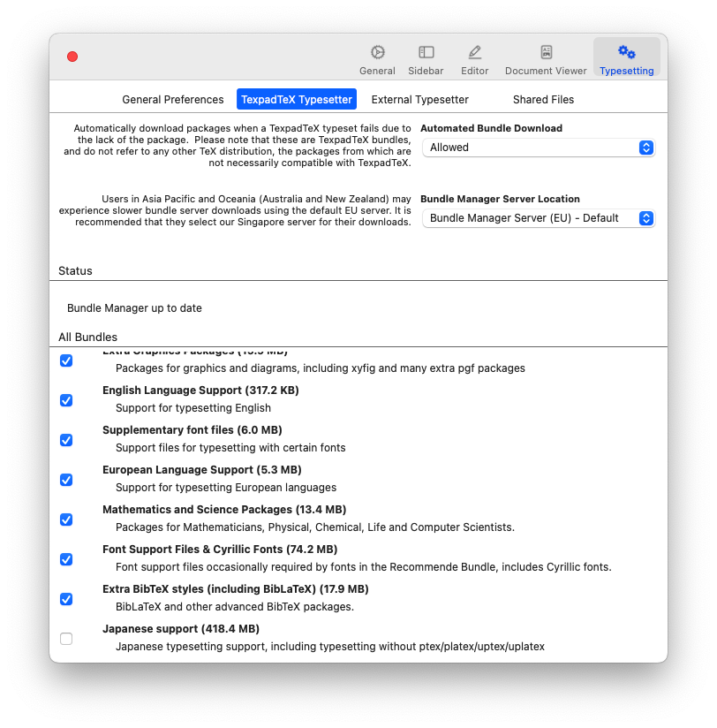The width and height of the screenshot is (717, 728).
Task: Click the 'Japanese support (418.4 MB)' title
Action: click(x=181, y=629)
